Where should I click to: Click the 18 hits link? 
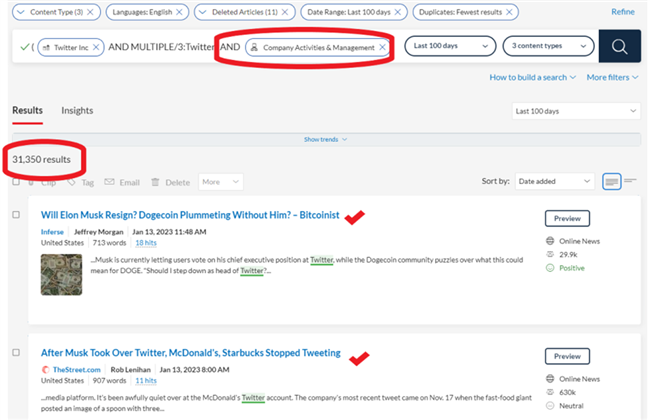pos(146,243)
